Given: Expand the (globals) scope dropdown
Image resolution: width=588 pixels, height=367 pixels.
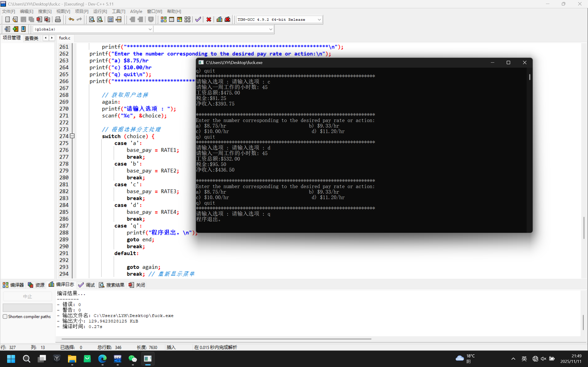Looking at the screenshot, I should click(150, 29).
